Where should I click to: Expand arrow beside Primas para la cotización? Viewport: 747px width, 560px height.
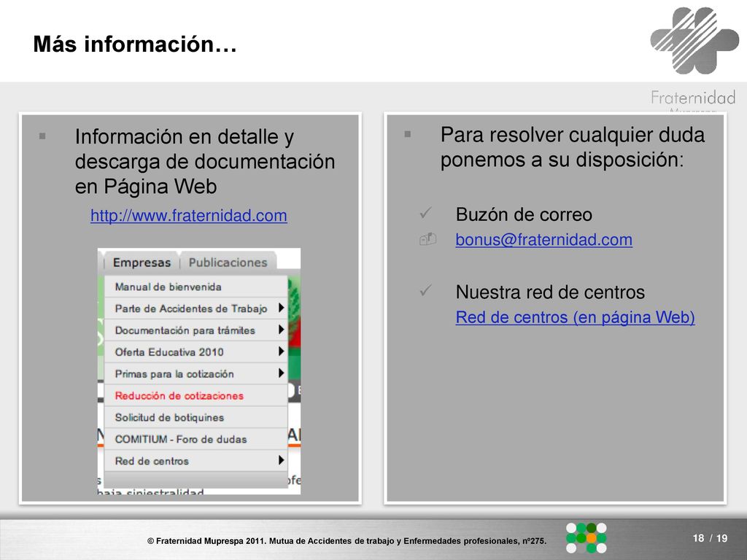[281, 373]
